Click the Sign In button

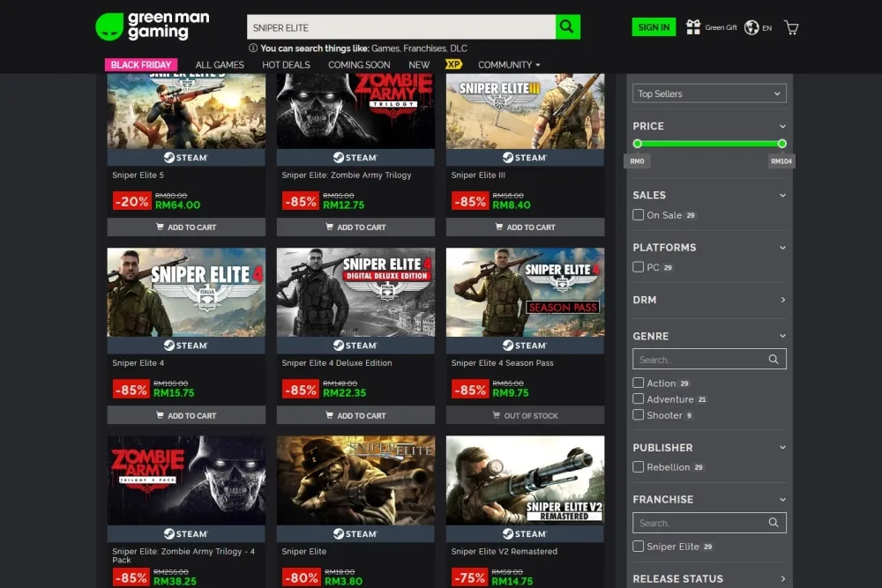click(654, 27)
